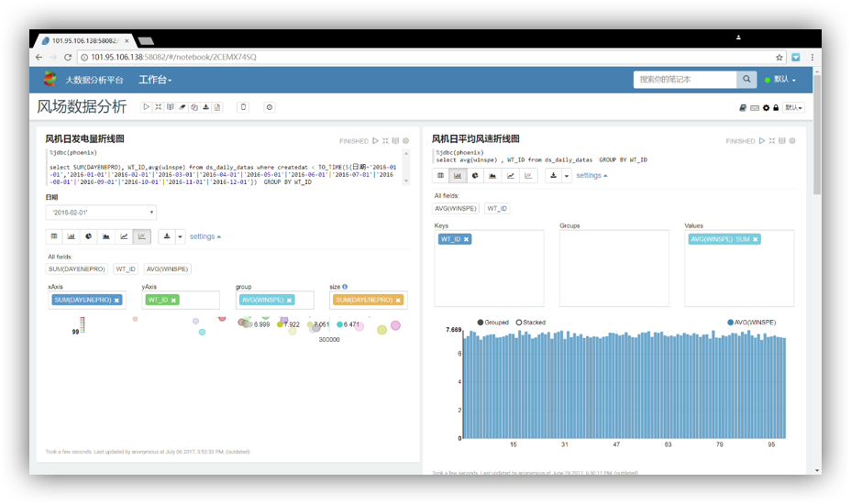
Task: Toggle AVG(WINSPE) legend series in bar chart
Action: 752,323
